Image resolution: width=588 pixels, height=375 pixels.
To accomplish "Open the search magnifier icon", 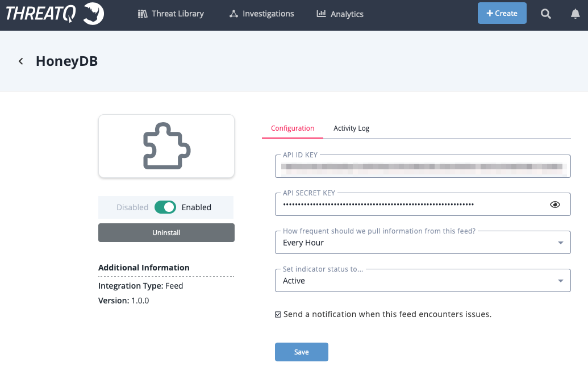I will (545, 14).
